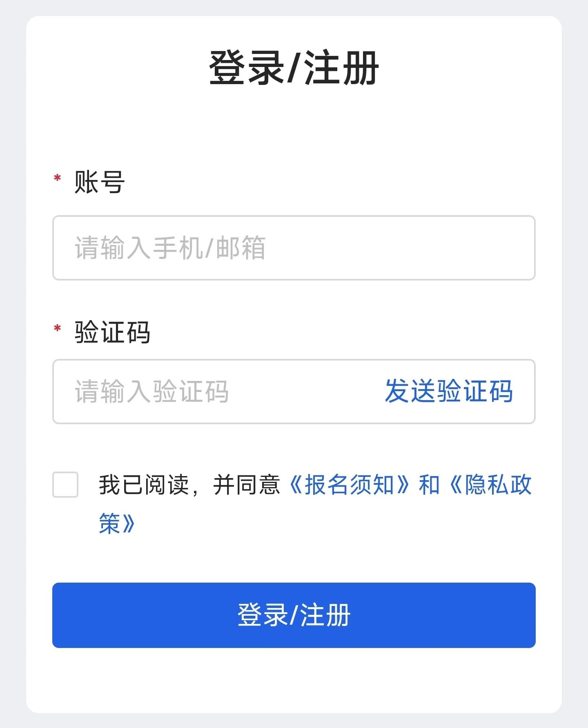Click the 请输入手机/邮箱 placeholder text
Viewport: 588px width, 728px height.
tap(170, 248)
